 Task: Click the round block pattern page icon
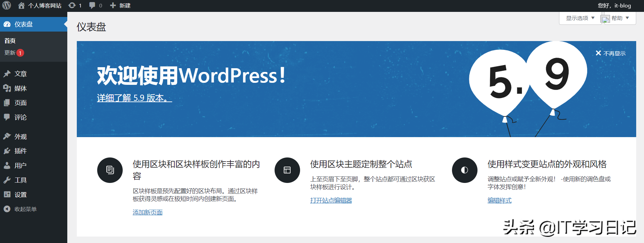tap(110, 170)
